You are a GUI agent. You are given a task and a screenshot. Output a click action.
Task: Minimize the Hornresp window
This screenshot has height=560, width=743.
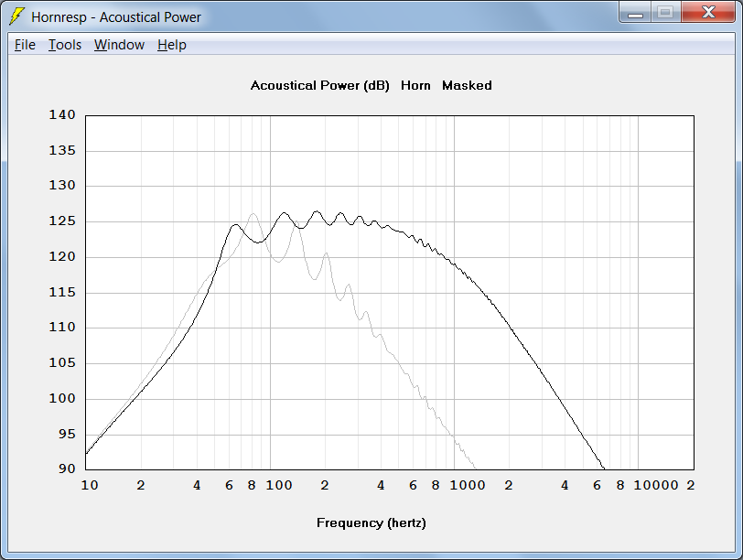point(635,12)
